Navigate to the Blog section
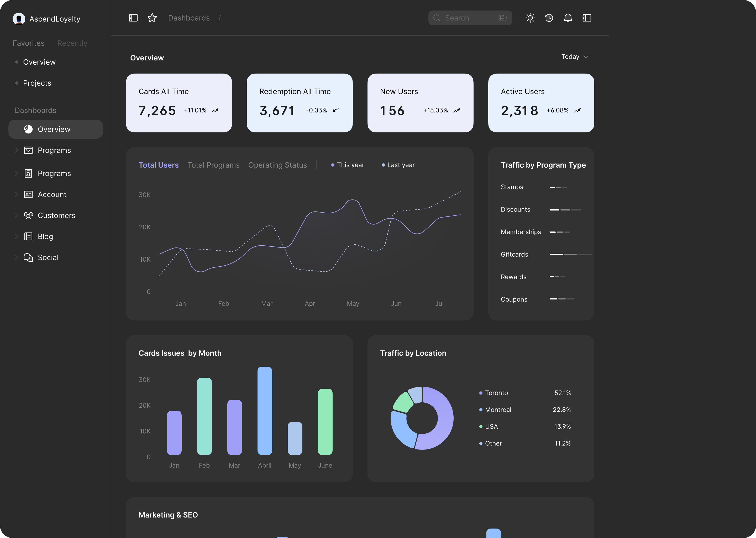Screen dimensions: 756x538 point(45,236)
